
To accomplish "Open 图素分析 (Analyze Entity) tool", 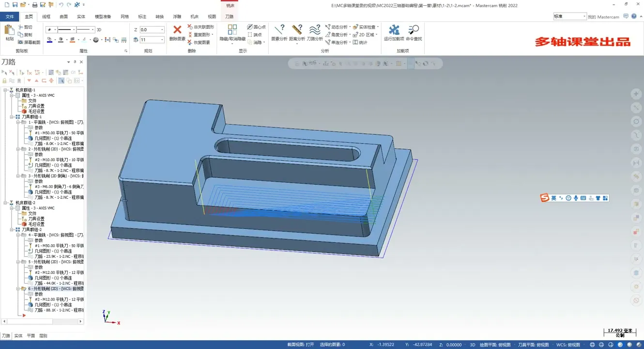I will [x=279, y=31].
